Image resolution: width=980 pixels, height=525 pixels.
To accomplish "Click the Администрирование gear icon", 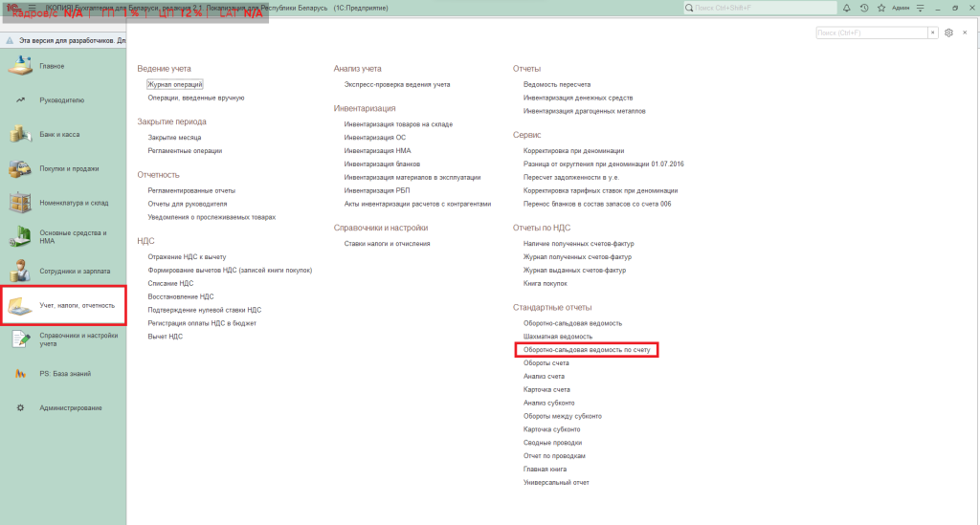I will coord(20,408).
